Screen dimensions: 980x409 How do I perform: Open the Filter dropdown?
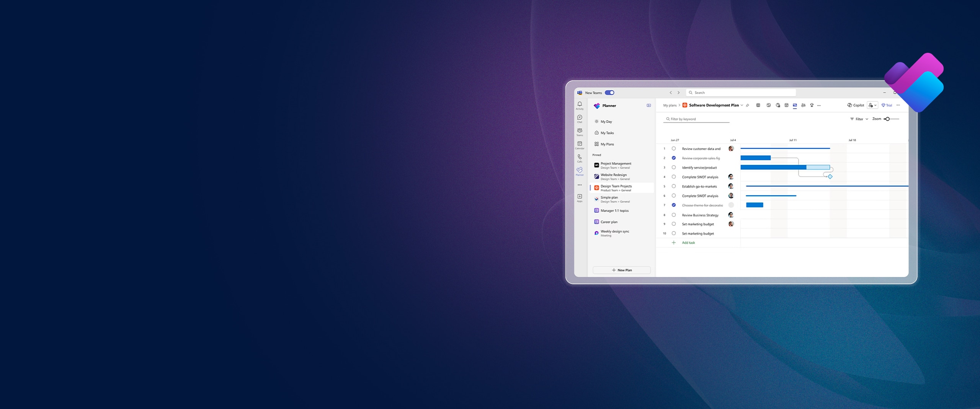[859, 119]
